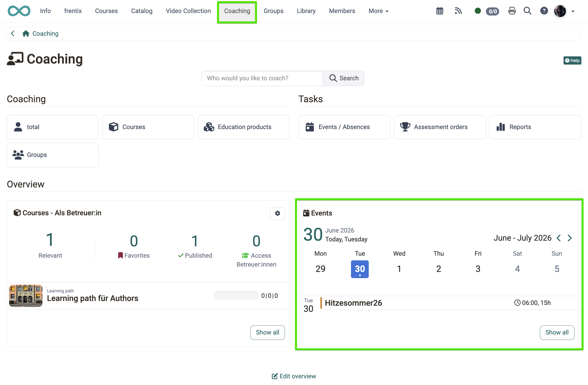Go to next week in events calendar
The height and width of the screenshot is (385, 588).
coord(570,238)
